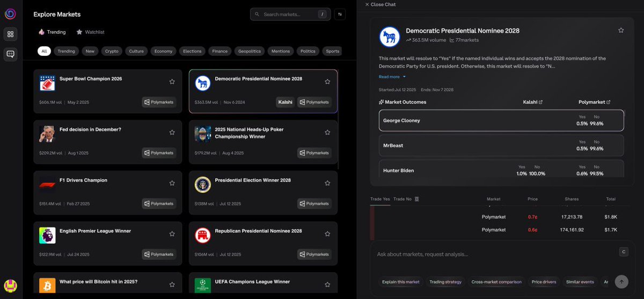Star the National Heads-Up Poker Championship market
The image size is (644, 299).
(327, 132)
